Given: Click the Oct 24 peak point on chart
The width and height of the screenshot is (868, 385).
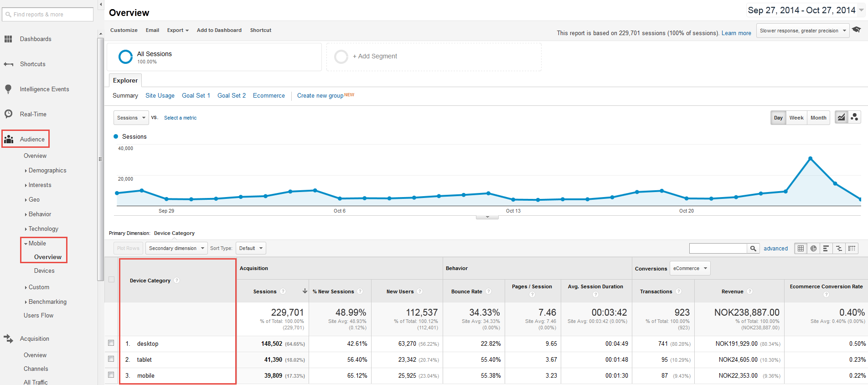Looking at the screenshot, I should (x=810, y=158).
